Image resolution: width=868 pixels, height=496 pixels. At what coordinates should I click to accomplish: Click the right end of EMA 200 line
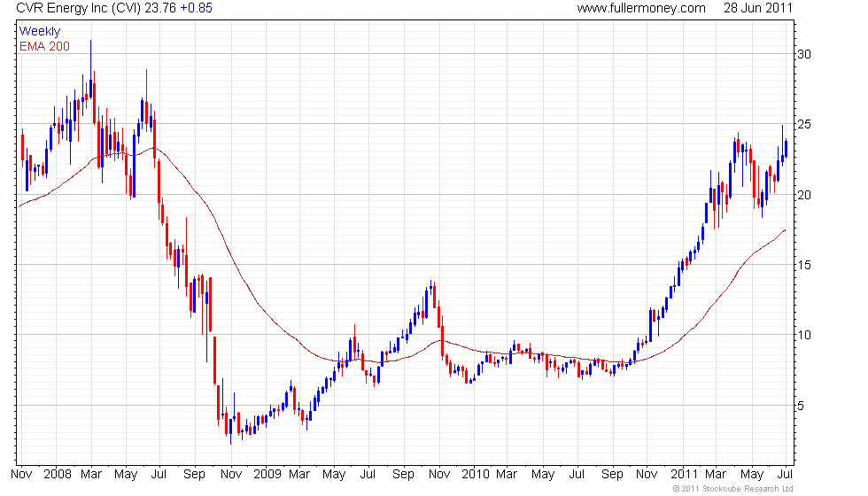coord(785,230)
